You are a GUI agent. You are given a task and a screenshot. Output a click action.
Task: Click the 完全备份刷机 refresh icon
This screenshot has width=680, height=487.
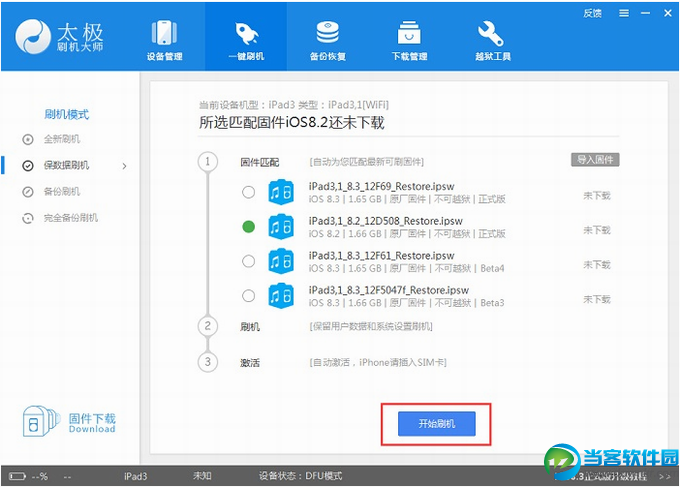click(28, 218)
